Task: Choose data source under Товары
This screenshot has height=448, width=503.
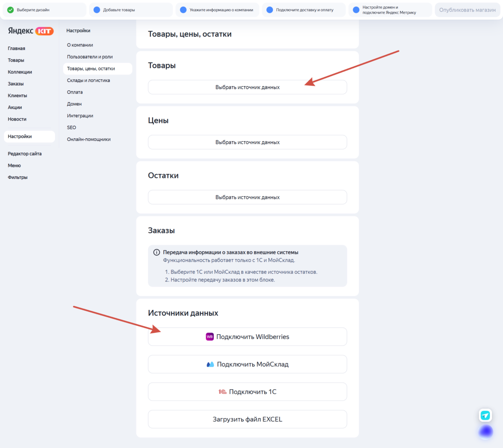Action: (x=247, y=87)
